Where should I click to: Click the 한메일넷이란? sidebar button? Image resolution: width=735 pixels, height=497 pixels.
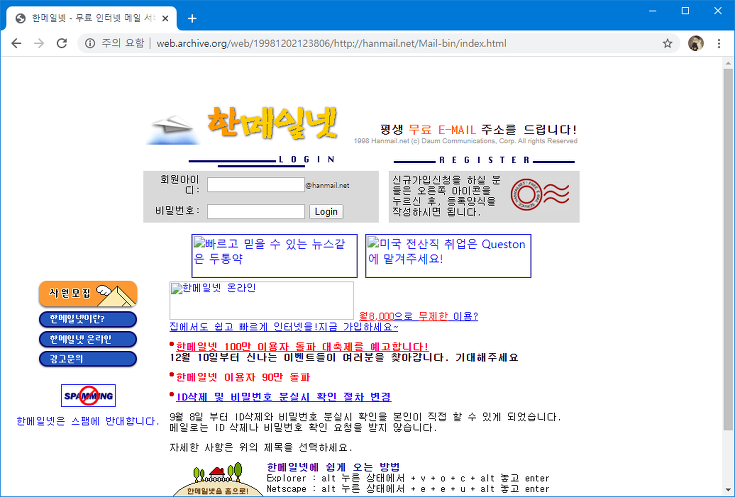pyautogui.click(x=88, y=319)
